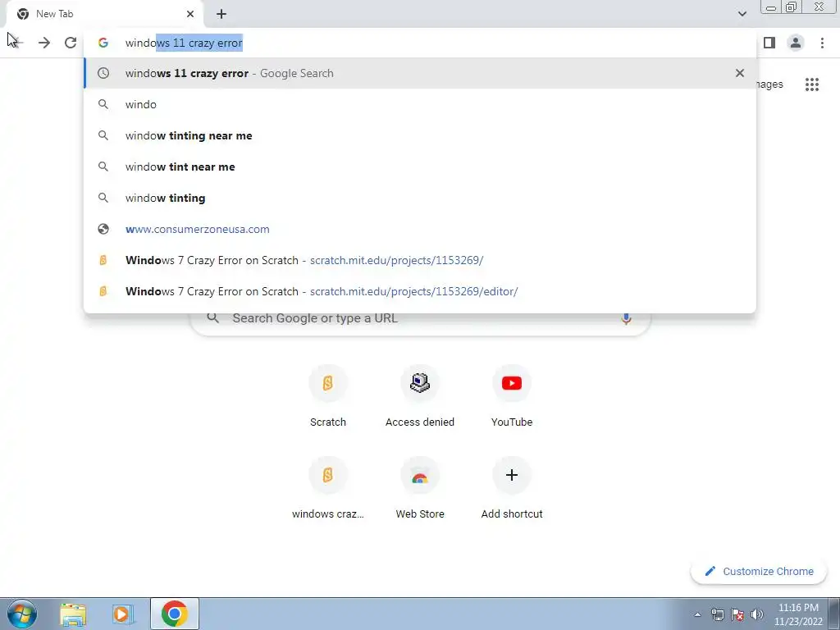Click the forward navigation arrow
The width and height of the screenshot is (840, 630).
pyautogui.click(x=44, y=43)
